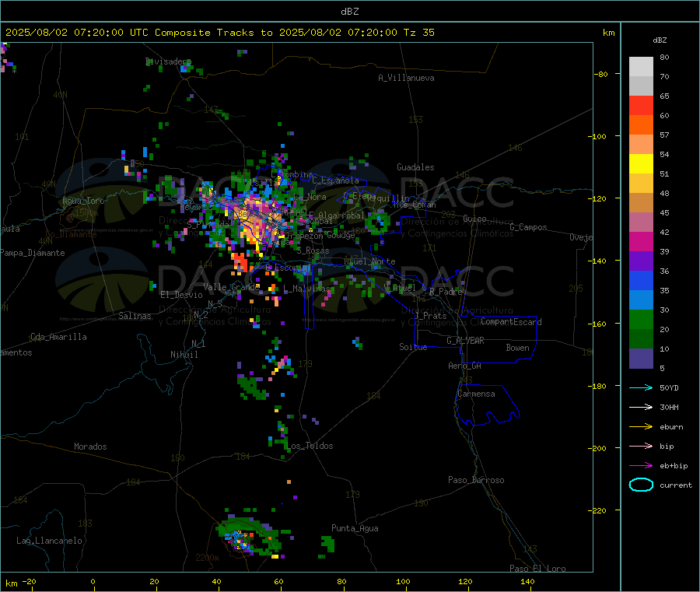Viewport: 700px width, 592px height.
Task: Click the Paso_El_Loro place label
Action: 537,569
